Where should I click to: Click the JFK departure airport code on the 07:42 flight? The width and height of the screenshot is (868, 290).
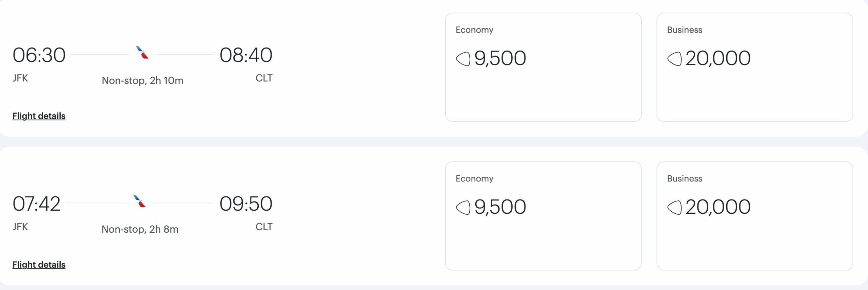pyautogui.click(x=21, y=227)
